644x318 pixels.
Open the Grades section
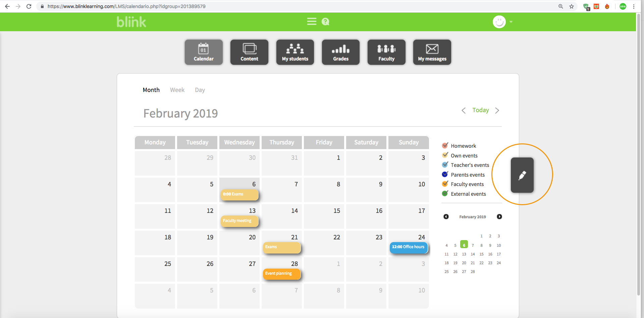coord(340,52)
